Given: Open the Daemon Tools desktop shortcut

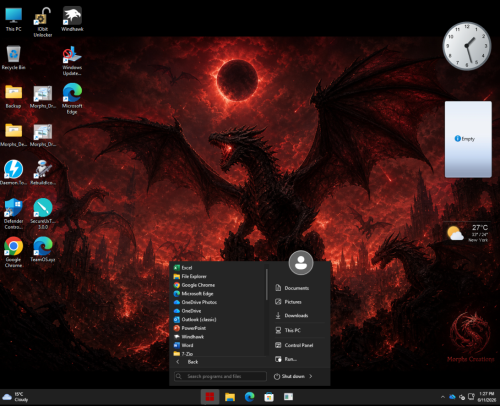Looking at the screenshot, I should 13,173.
